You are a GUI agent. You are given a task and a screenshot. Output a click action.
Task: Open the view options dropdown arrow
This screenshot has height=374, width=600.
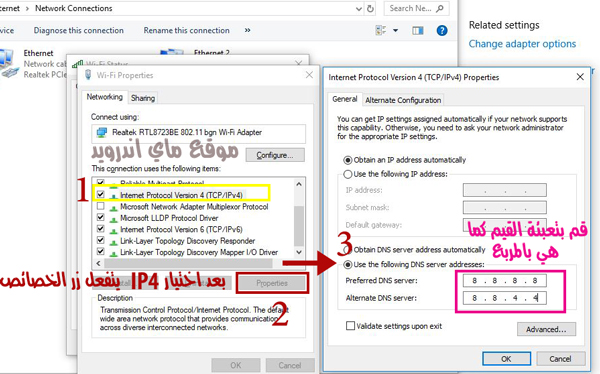coord(395,30)
